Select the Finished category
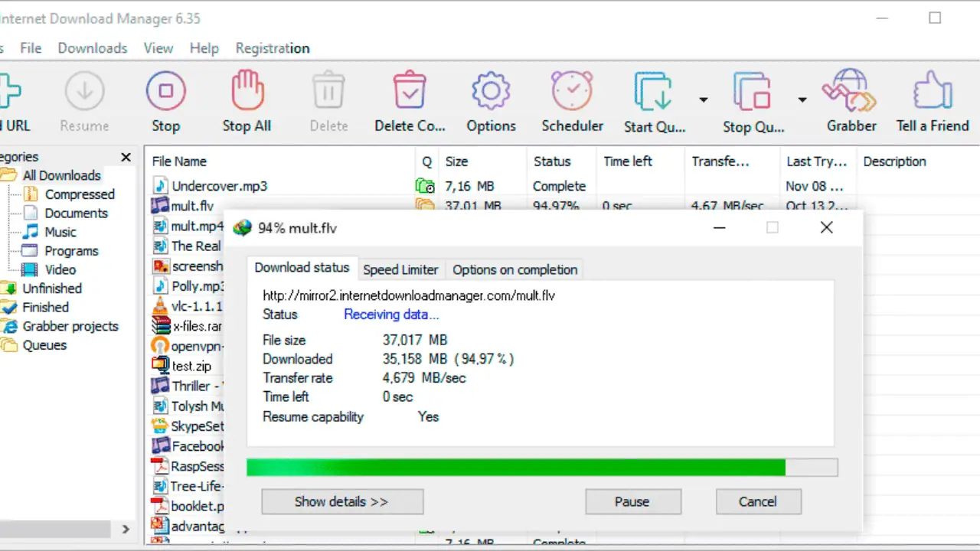 point(46,307)
